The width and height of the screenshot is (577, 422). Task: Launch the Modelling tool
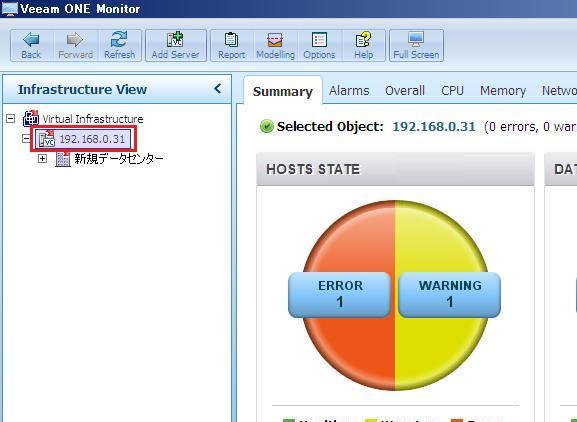[275, 46]
